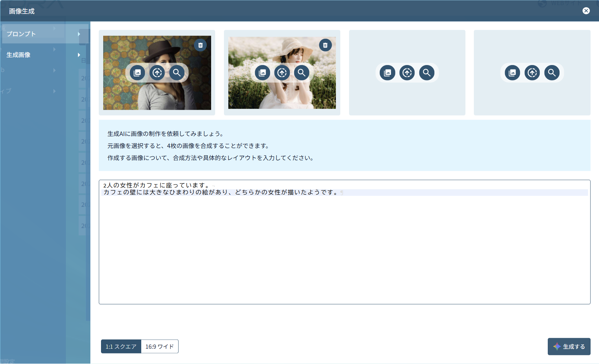Click the text 元画像を選択すると、4枚の画像を合成

189,146
